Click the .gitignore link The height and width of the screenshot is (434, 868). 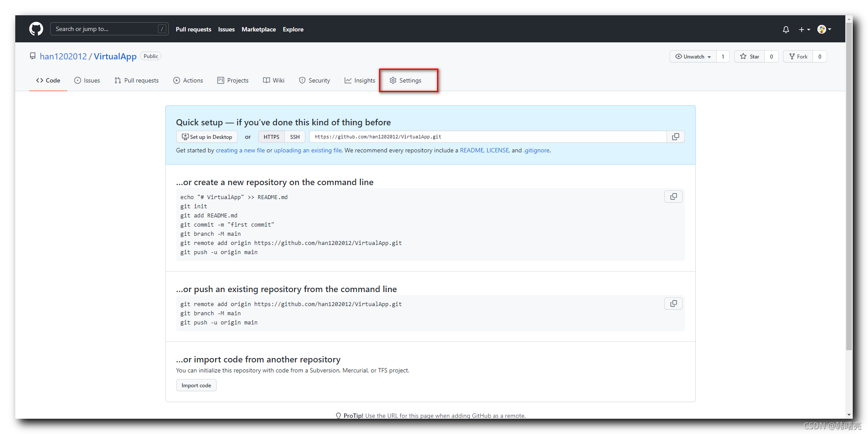[x=537, y=150]
